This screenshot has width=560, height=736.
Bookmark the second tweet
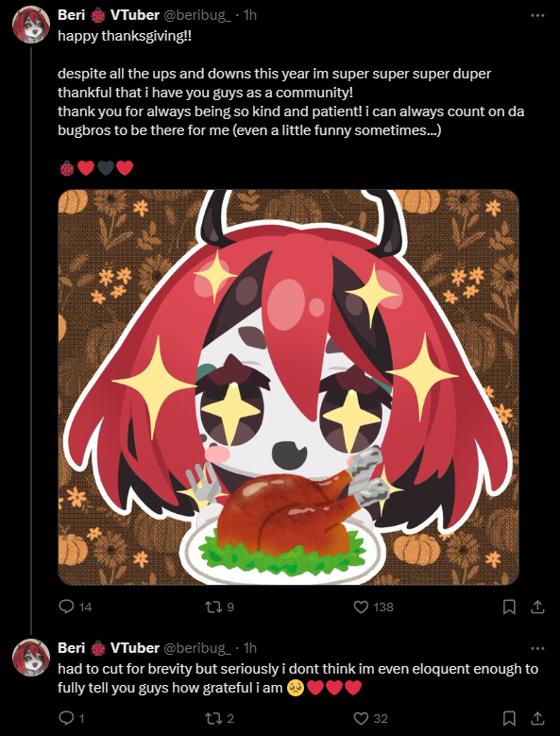pos(509,718)
